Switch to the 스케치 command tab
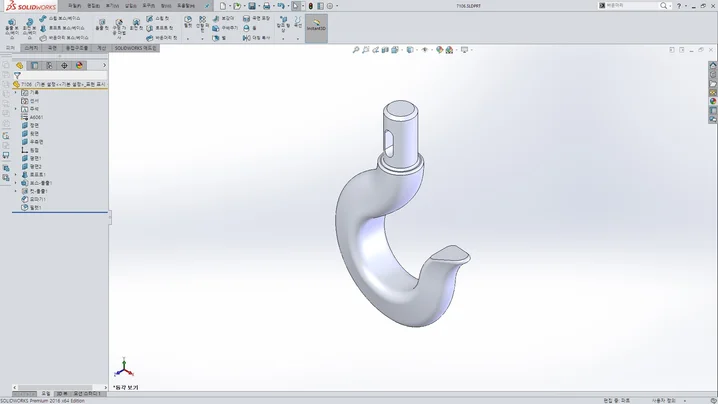Viewport: 718px width, 404px height. click(31, 47)
